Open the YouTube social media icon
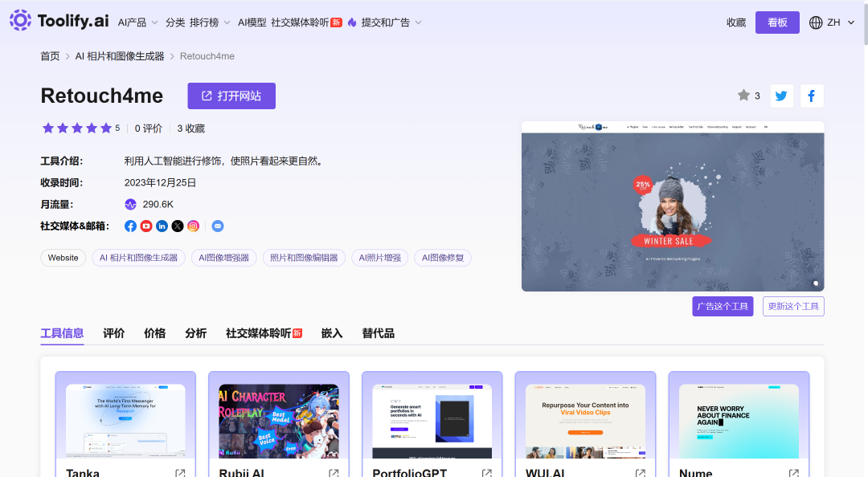Image resolution: width=868 pixels, height=477 pixels. pos(146,226)
